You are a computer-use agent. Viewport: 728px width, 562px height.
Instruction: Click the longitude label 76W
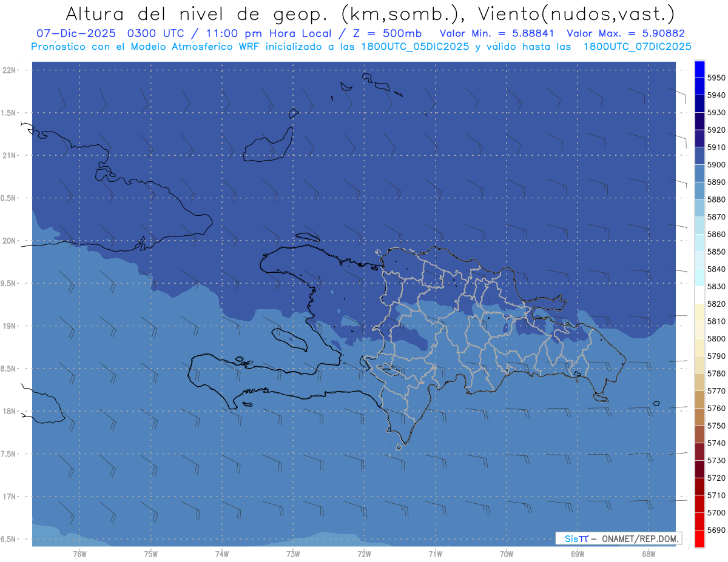pyautogui.click(x=79, y=554)
